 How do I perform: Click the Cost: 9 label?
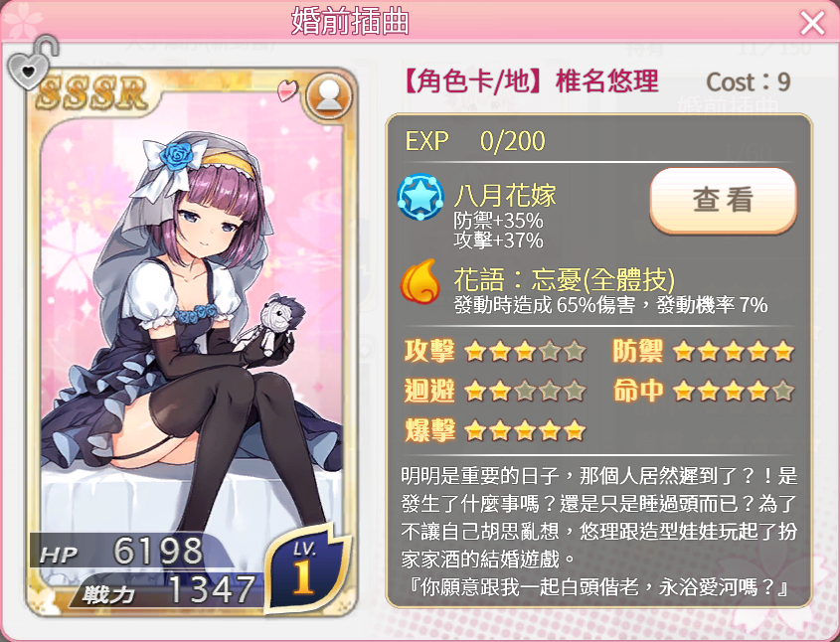(748, 81)
